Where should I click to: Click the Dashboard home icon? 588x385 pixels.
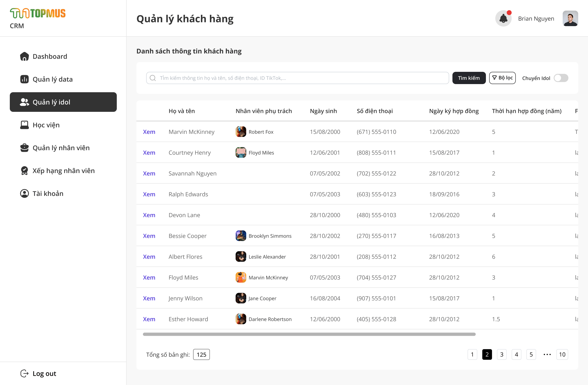tap(24, 56)
